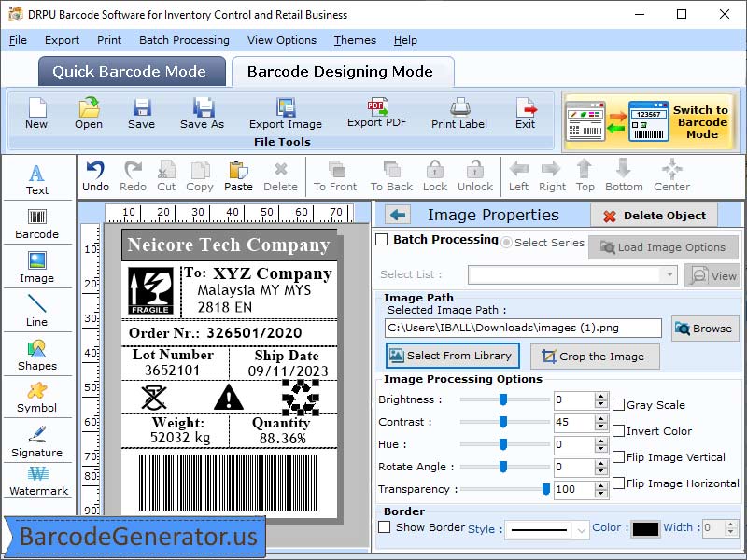Click the Undo arrow icon
The height and width of the screenshot is (560, 747).
(x=95, y=170)
